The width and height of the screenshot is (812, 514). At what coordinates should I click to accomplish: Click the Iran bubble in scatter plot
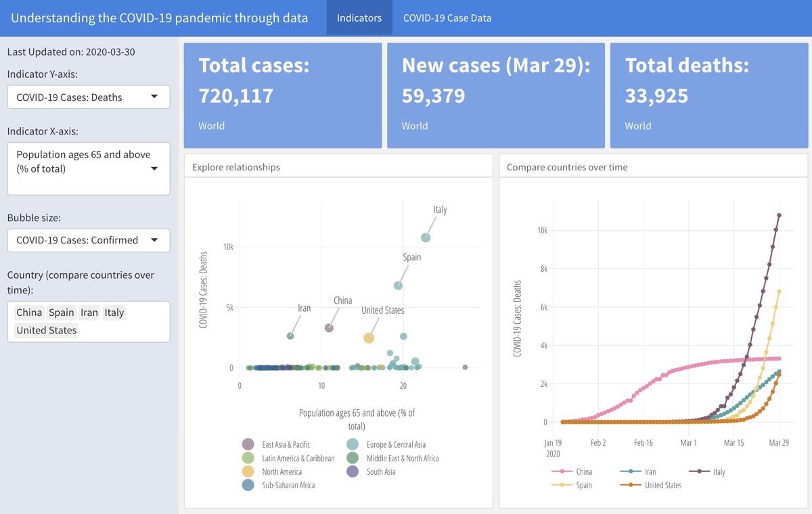point(290,335)
